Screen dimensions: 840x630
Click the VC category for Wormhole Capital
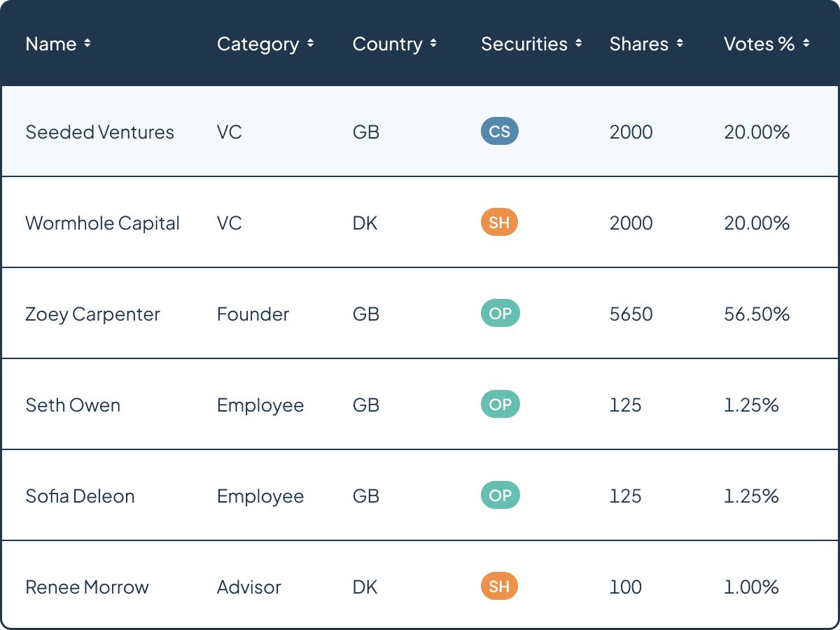[230, 223]
